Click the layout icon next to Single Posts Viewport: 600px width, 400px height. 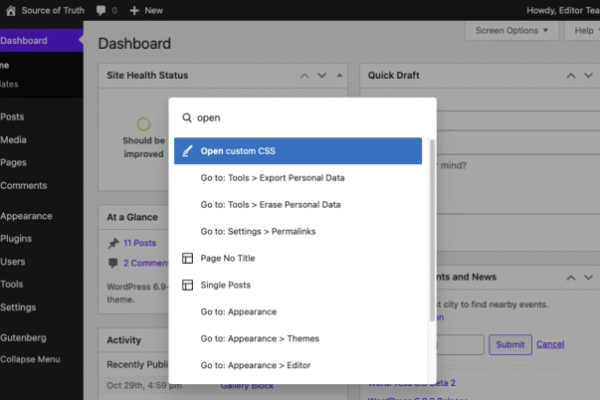[x=186, y=285]
